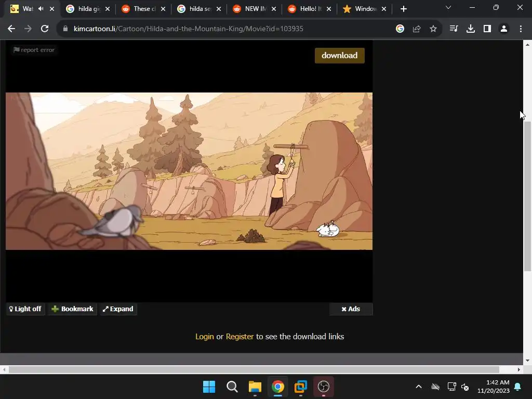532x399 pixels.
Task: Open the Login link
Action: coord(205,337)
